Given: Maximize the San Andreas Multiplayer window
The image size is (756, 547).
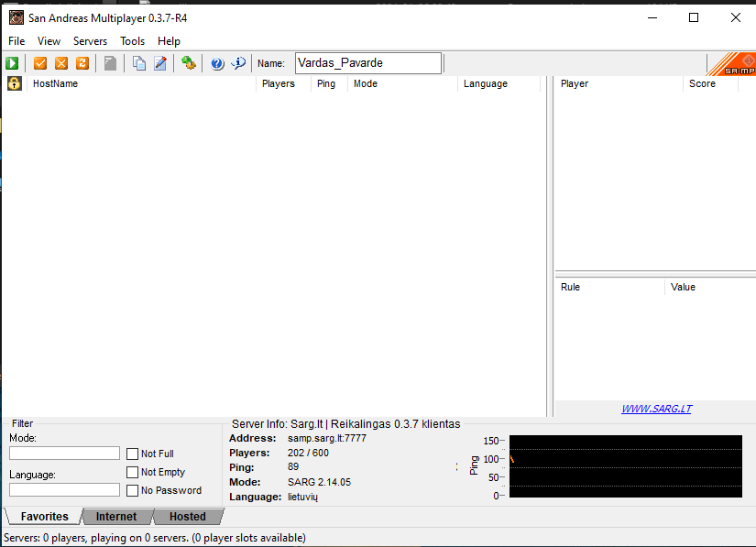Looking at the screenshot, I should coord(694,17).
